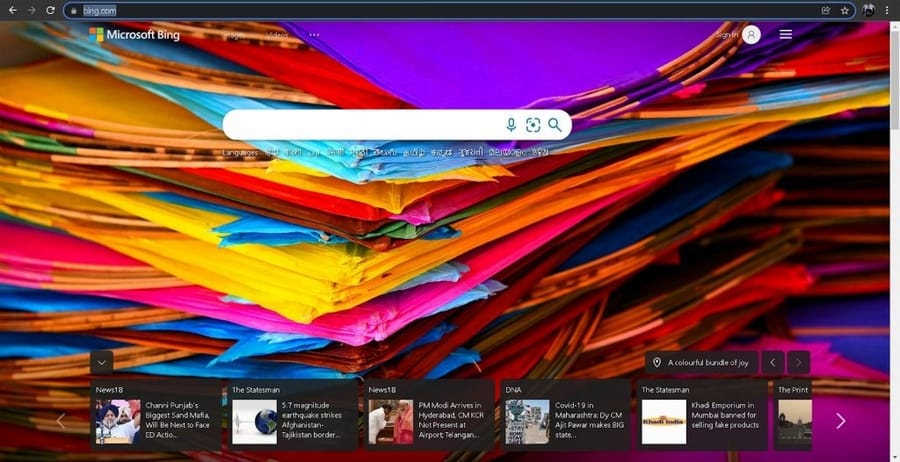The height and width of the screenshot is (462, 900).
Task: Reload the page in browser toolbar
Action: click(50, 10)
